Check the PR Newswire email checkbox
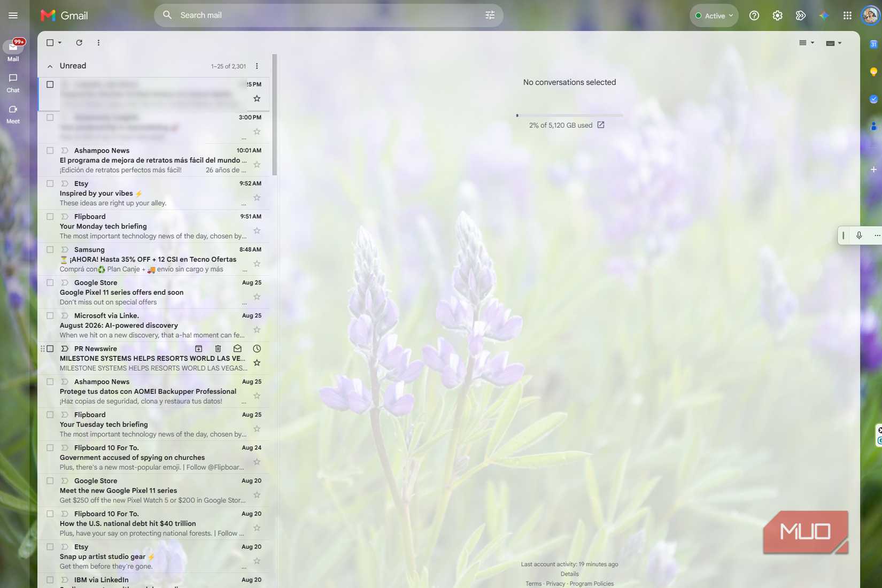Viewport: 882px width, 588px height. (x=50, y=349)
